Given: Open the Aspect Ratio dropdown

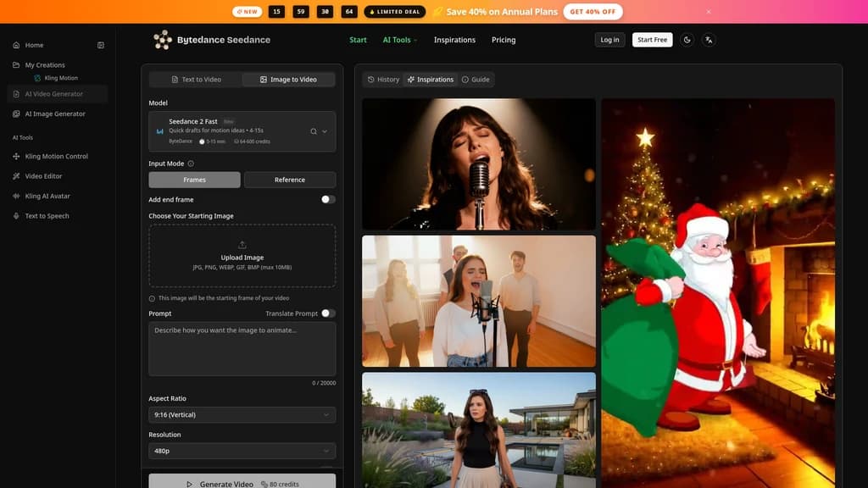Looking at the screenshot, I should 242,415.
